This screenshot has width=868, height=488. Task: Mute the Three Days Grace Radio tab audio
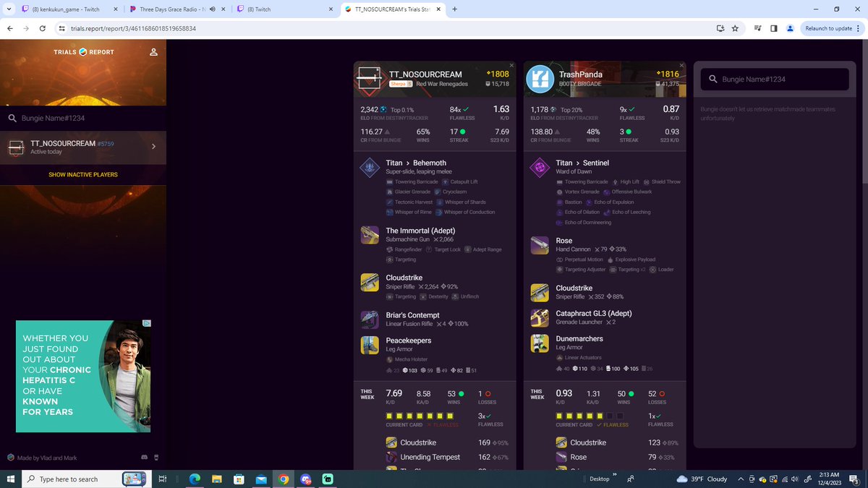(x=212, y=9)
